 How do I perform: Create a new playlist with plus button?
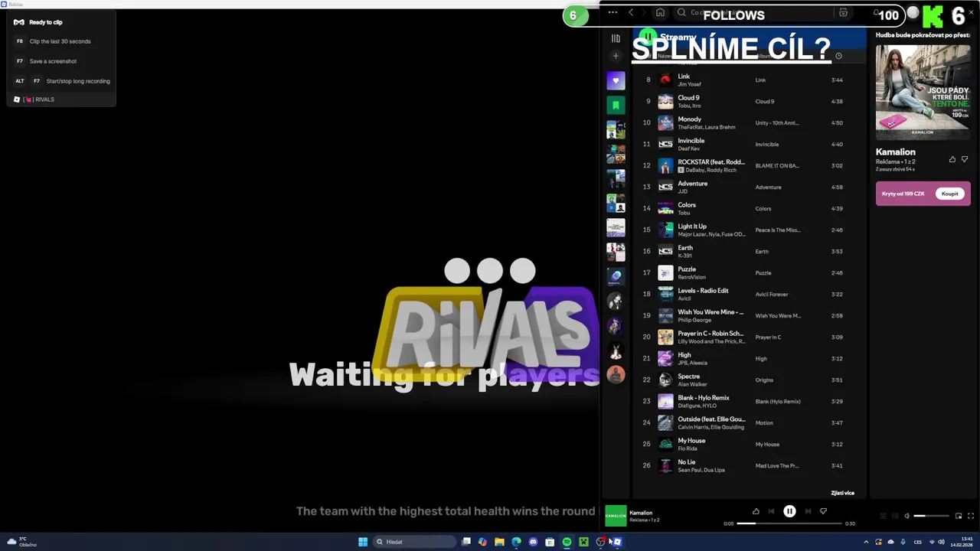(616, 56)
